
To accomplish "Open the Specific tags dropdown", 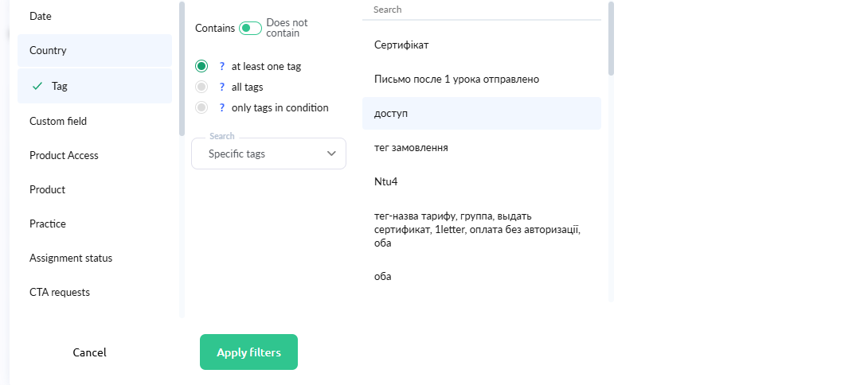I will coord(268,154).
